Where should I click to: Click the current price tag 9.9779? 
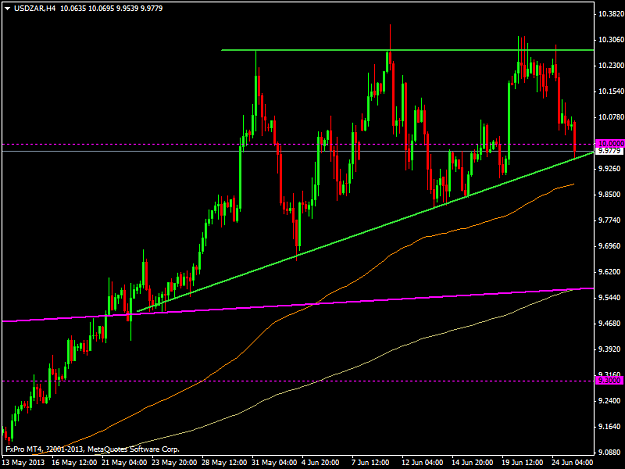pyautogui.click(x=609, y=151)
